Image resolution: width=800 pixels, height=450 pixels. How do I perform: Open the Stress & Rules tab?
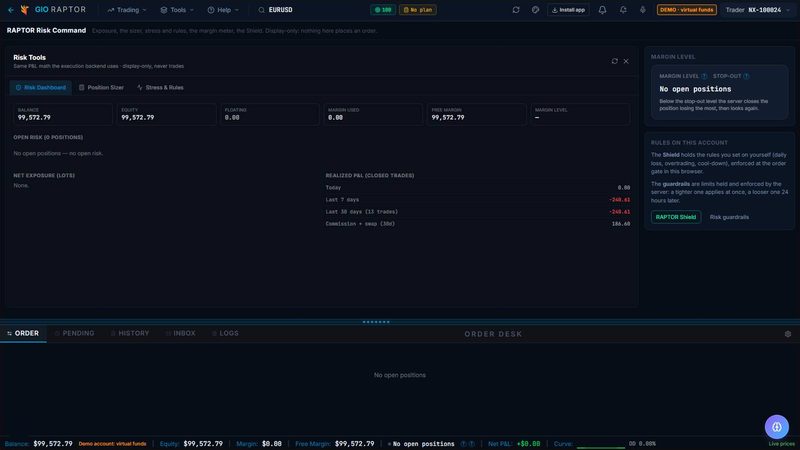click(160, 88)
